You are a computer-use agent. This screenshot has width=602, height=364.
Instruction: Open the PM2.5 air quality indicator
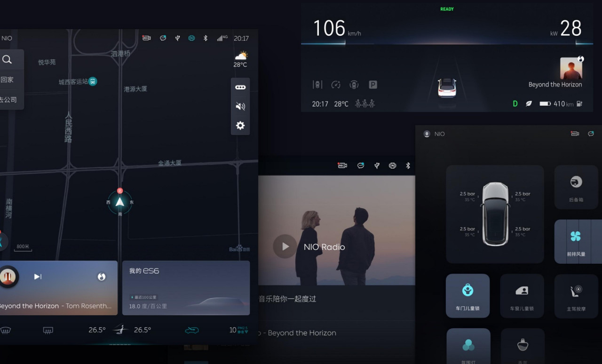coord(238,330)
